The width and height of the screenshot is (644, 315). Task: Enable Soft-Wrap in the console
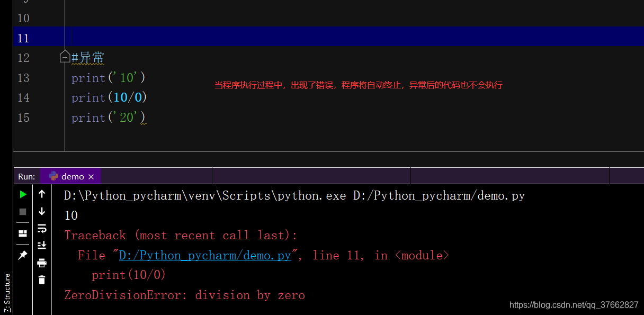[41, 229]
